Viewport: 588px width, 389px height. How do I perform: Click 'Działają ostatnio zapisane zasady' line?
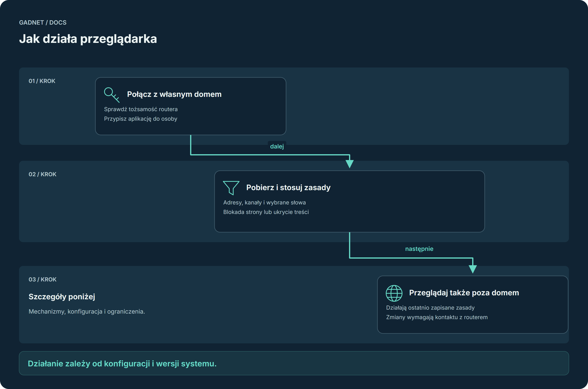click(430, 308)
